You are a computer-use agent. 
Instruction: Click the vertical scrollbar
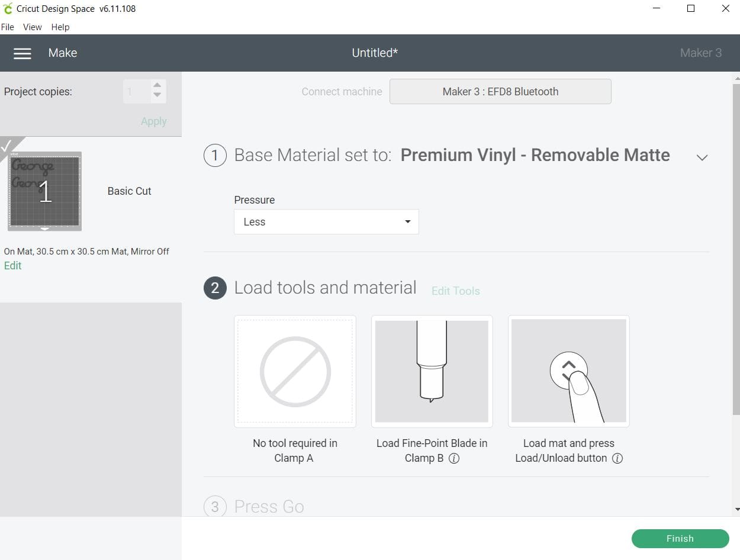pyautogui.click(x=736, y=249)
